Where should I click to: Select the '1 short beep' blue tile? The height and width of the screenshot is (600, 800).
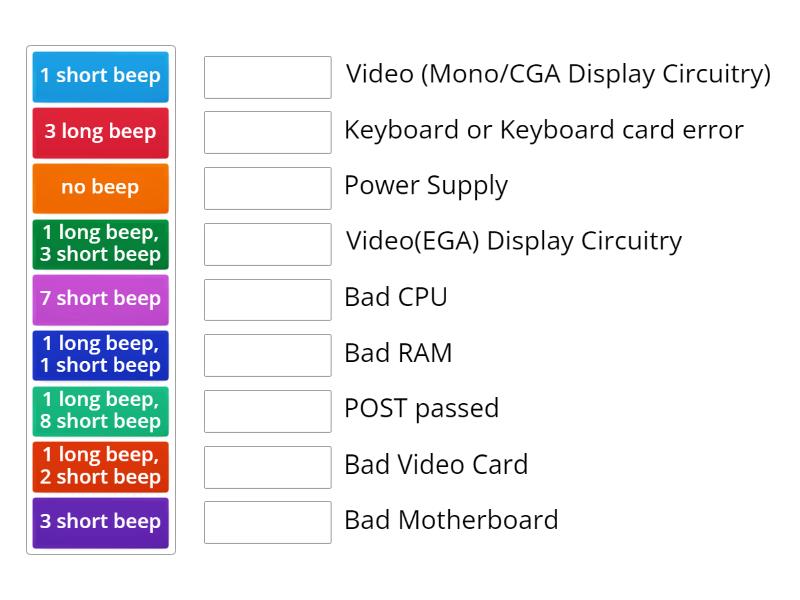pos(99,76)
